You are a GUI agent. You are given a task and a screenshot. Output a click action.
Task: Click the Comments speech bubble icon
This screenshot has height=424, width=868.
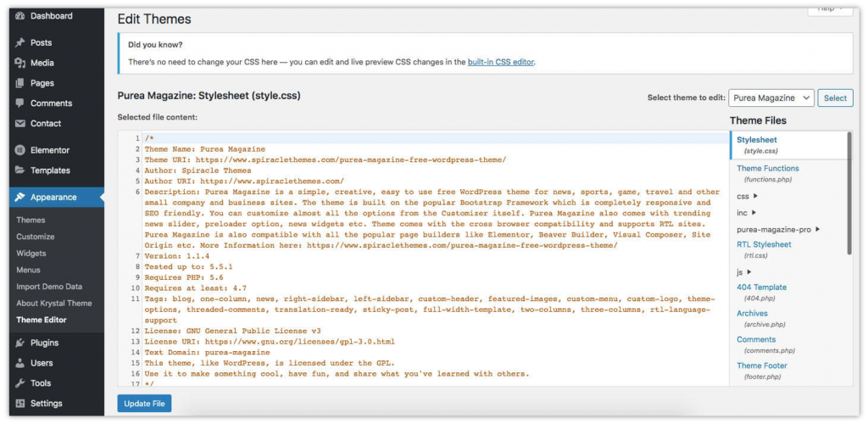tap(20, 103)
